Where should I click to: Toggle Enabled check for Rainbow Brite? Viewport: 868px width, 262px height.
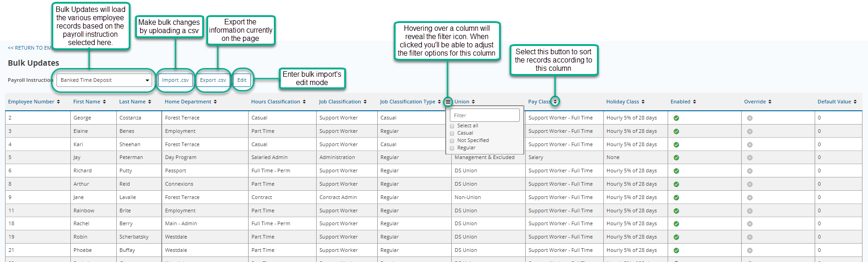pos(676,211)
